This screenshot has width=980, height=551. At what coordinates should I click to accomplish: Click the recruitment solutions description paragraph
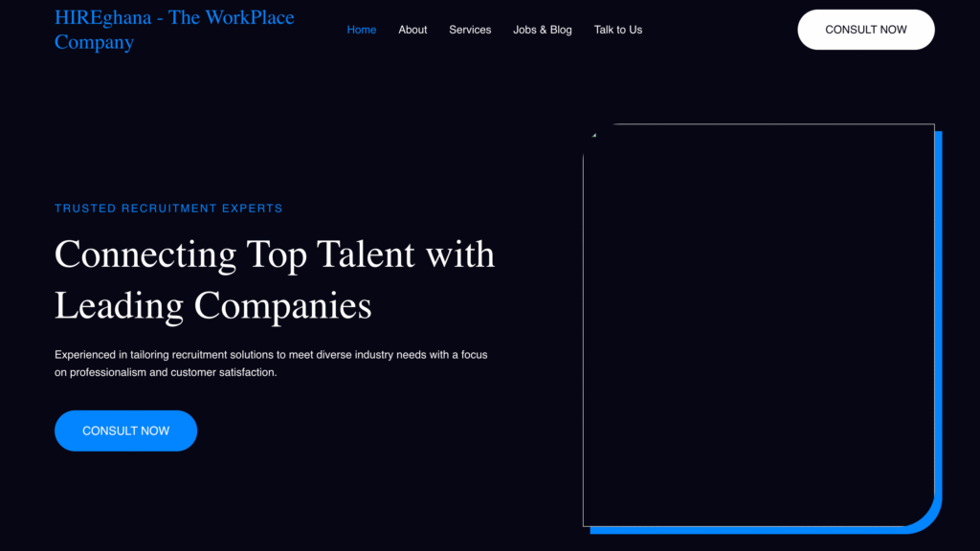[271, 364]
